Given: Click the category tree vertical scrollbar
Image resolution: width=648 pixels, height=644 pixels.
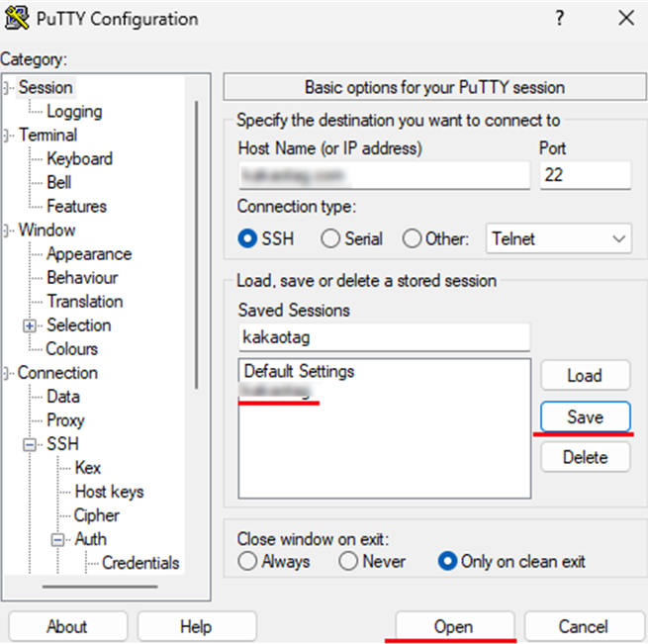Looking at the screenshot, I should (196, 244).
